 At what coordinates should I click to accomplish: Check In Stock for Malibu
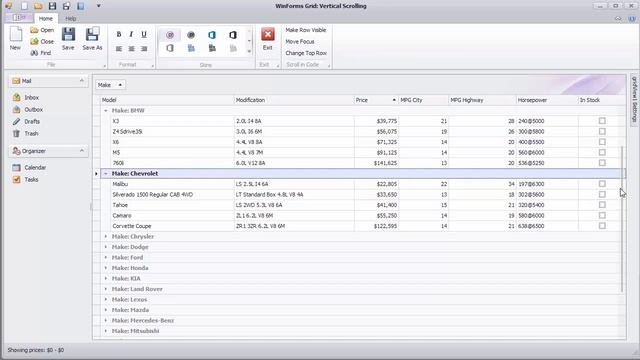[602, 184]
